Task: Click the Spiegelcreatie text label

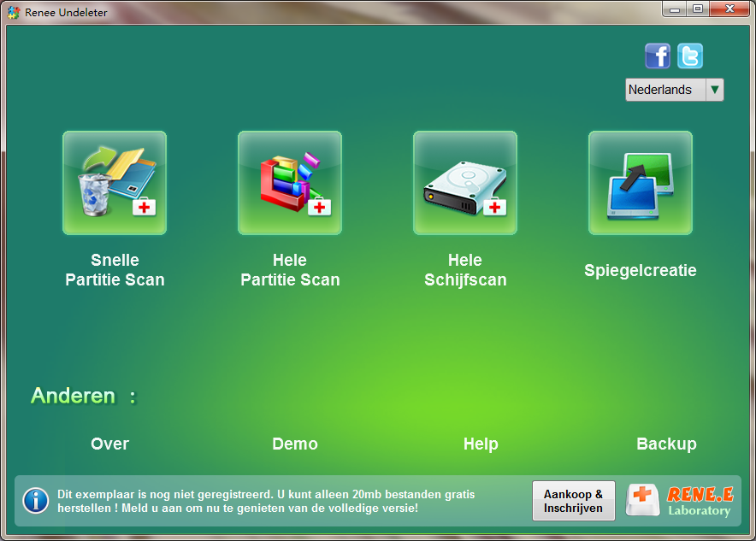Action: tap(641, 271)
